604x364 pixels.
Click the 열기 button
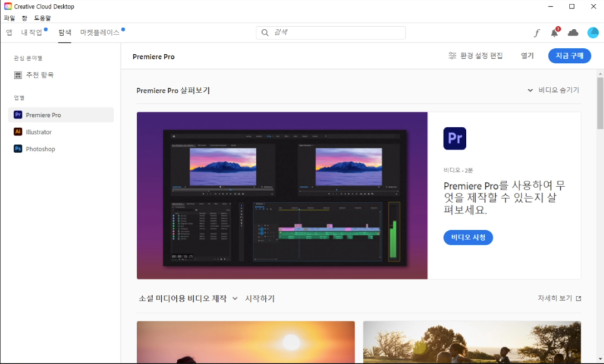tap(527, 56)
